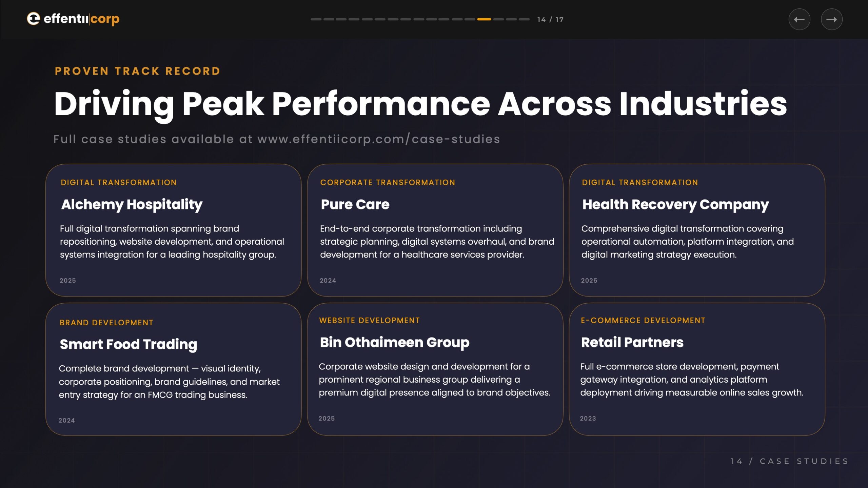Click the effentiicorp wordmark text

coord(81,19)
